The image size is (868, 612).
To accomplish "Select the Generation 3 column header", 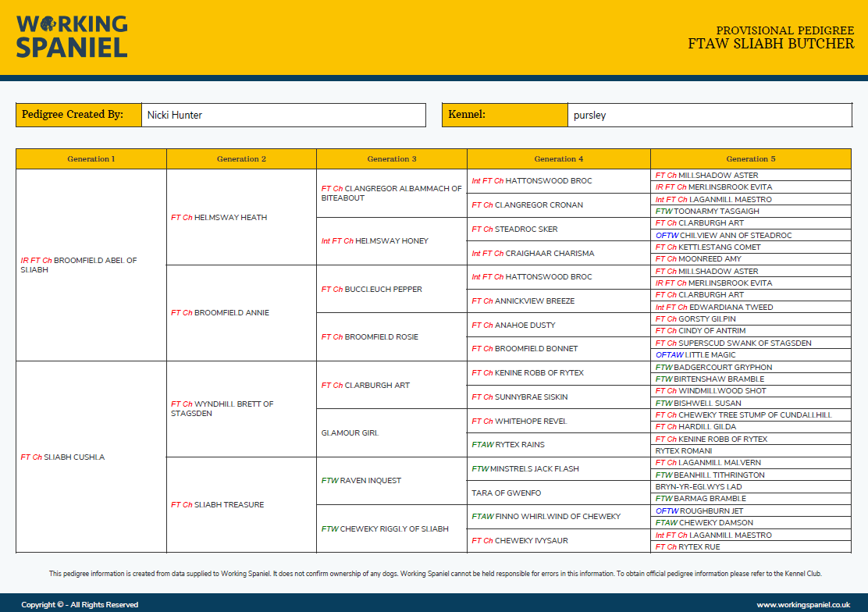I will pos(391,159).
